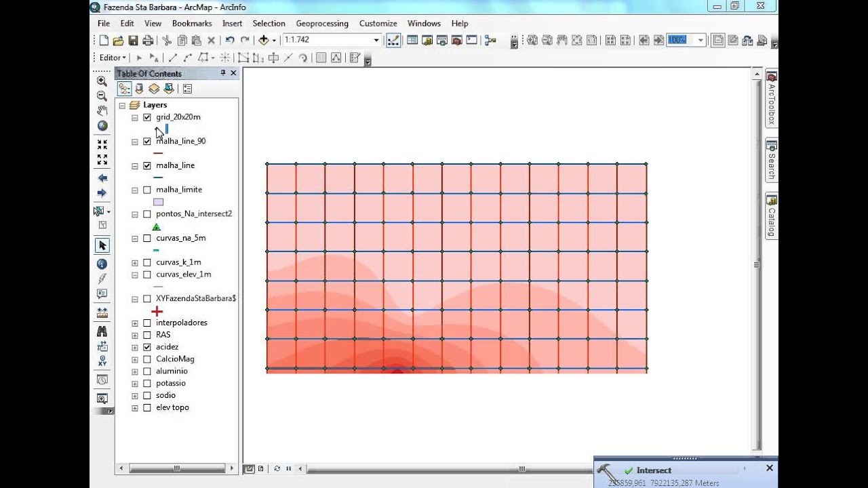Open the Editor Toolbar icon
Viewport: 868px width, 488px height.
point(393,41)
